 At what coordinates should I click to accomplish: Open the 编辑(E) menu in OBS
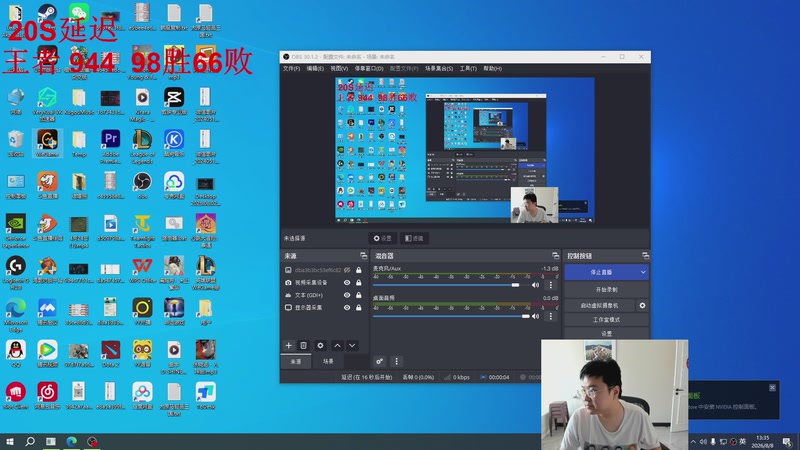coord(315,68)
